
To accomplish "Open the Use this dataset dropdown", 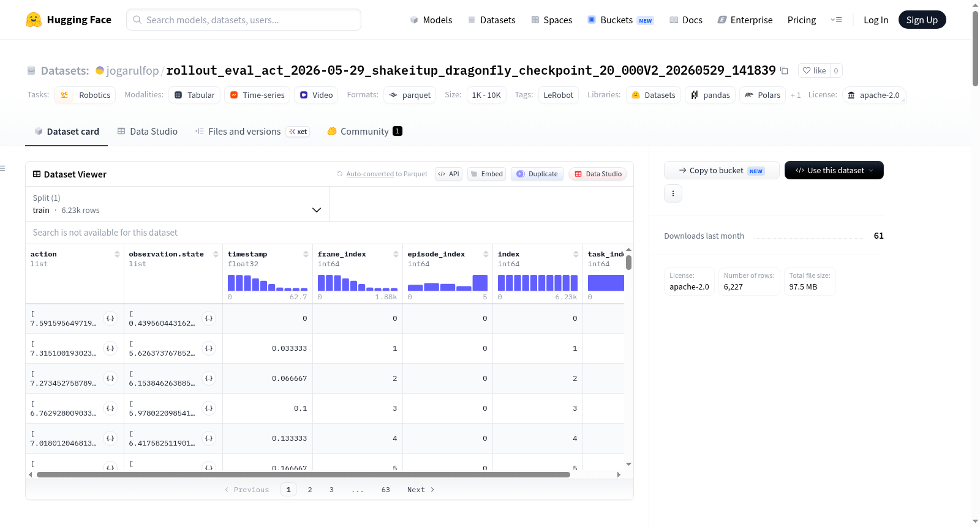I will point(834,170).
